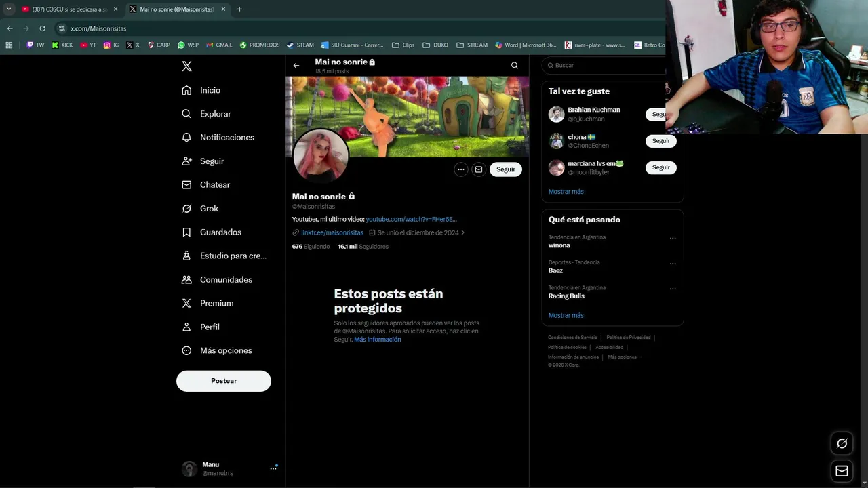Open a new browser tab

(239, 9)
